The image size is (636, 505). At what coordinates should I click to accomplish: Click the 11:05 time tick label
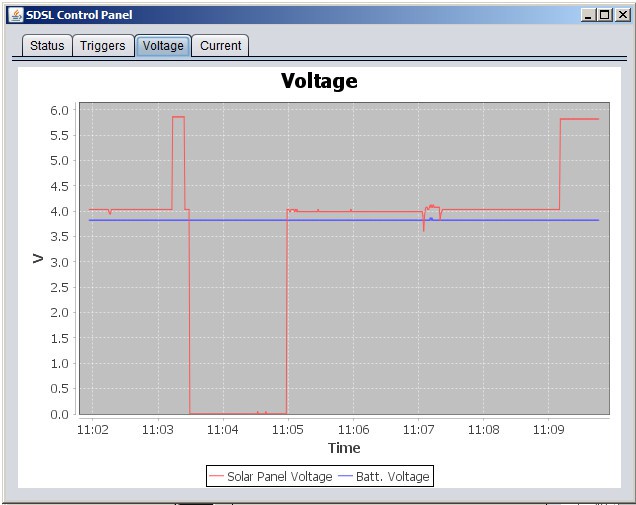tap(288, 430)
